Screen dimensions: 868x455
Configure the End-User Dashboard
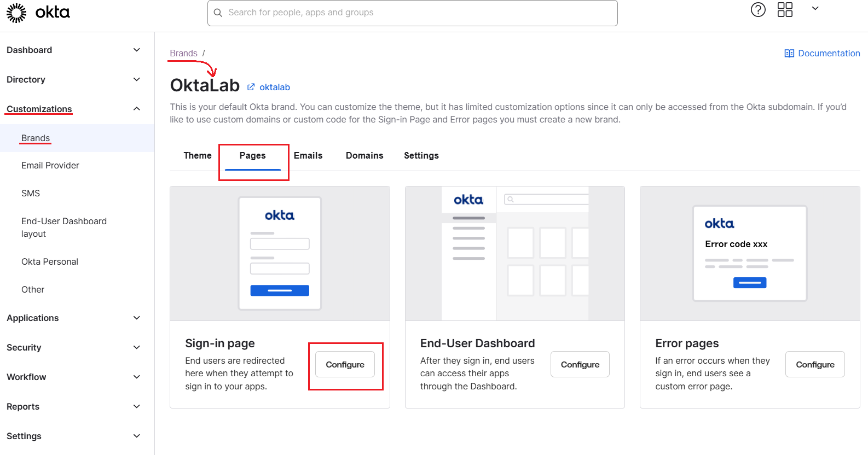580,364
